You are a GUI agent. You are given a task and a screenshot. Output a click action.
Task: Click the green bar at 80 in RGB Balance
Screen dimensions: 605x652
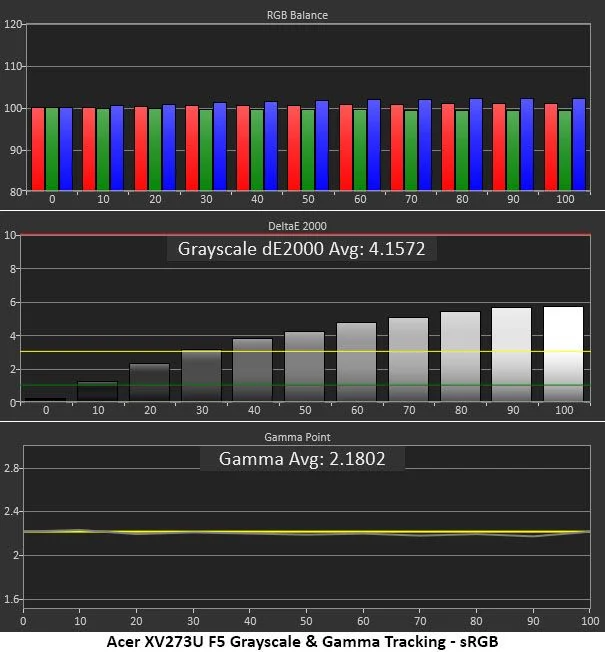tap(462, 150)
